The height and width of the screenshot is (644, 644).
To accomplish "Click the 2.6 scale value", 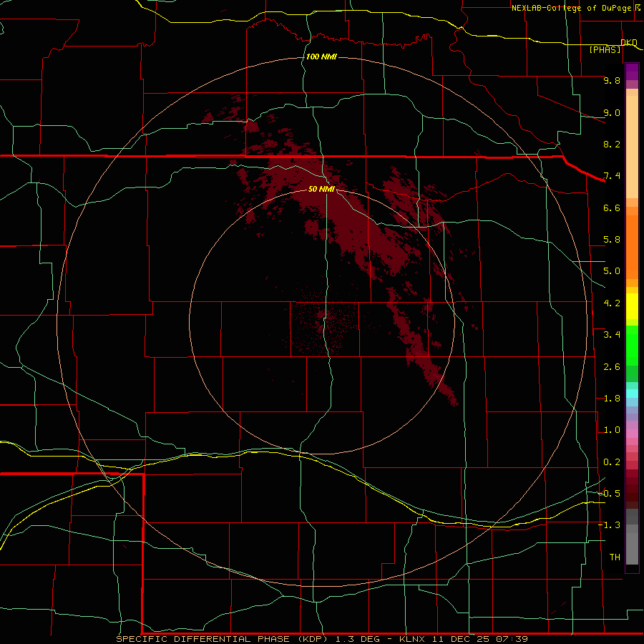I will [612, 367].
